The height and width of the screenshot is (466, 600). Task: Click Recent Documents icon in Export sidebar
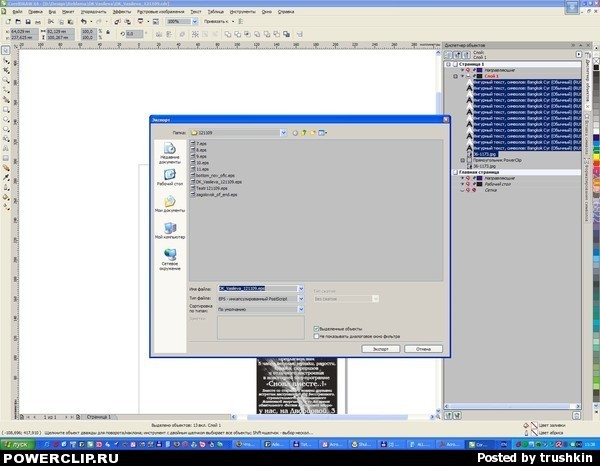[x=169, y=150]
